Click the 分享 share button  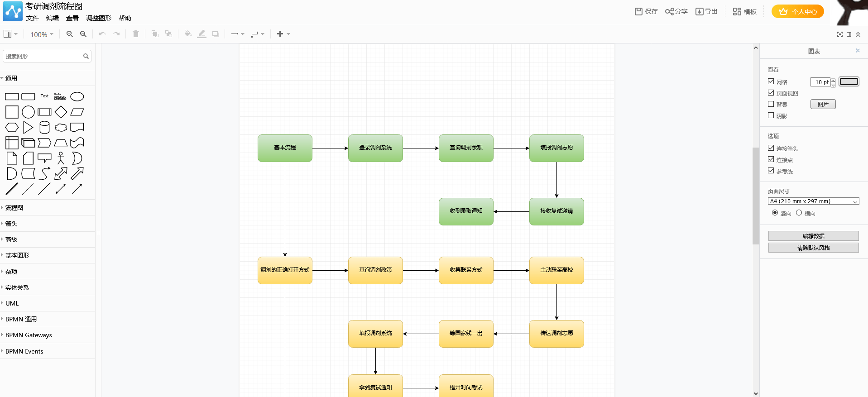pyautogui.click(x=676, y=11)
